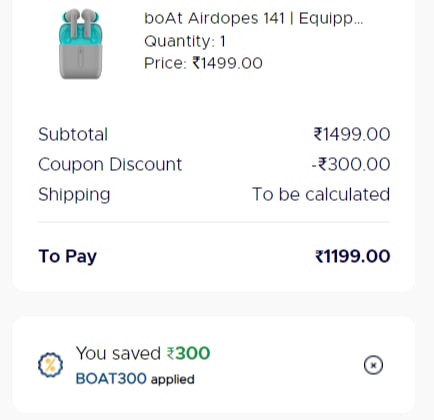Click the To Pay label

click(x=68, y=257)
